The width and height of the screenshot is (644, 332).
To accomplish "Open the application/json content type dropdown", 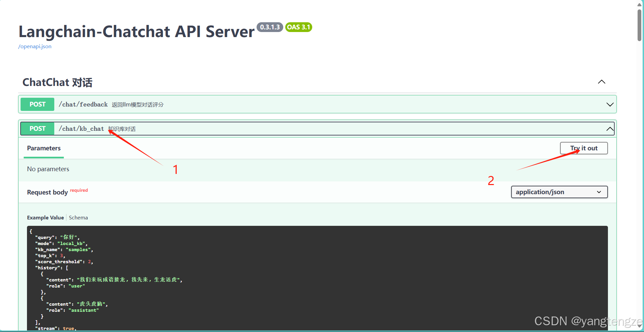I will tap(559, 192).
